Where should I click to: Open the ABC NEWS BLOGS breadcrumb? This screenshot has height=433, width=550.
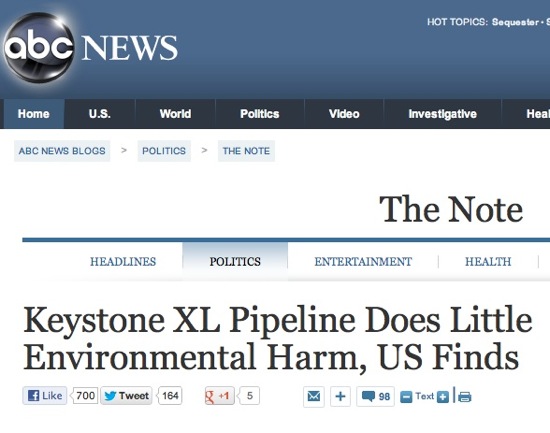[62, 151]
